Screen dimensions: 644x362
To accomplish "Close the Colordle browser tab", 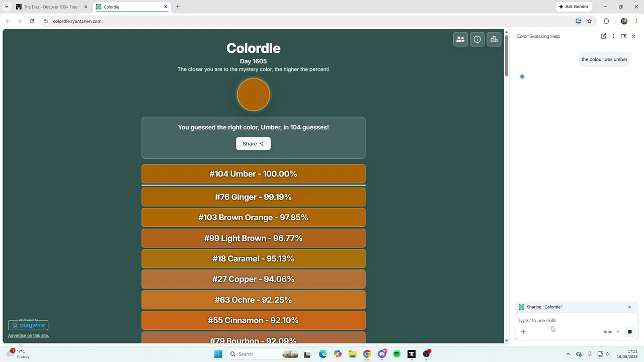I will (166, 7).
